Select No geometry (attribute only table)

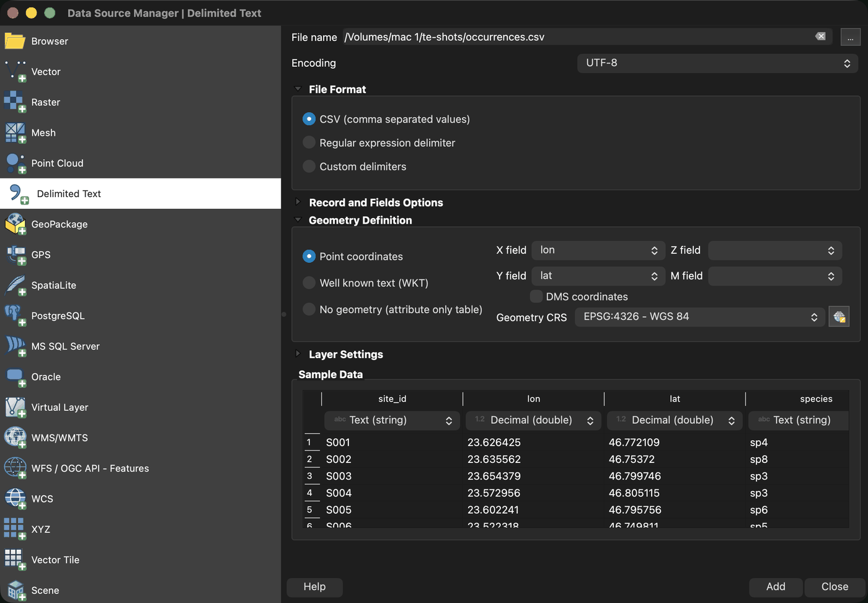coord(309,309)
